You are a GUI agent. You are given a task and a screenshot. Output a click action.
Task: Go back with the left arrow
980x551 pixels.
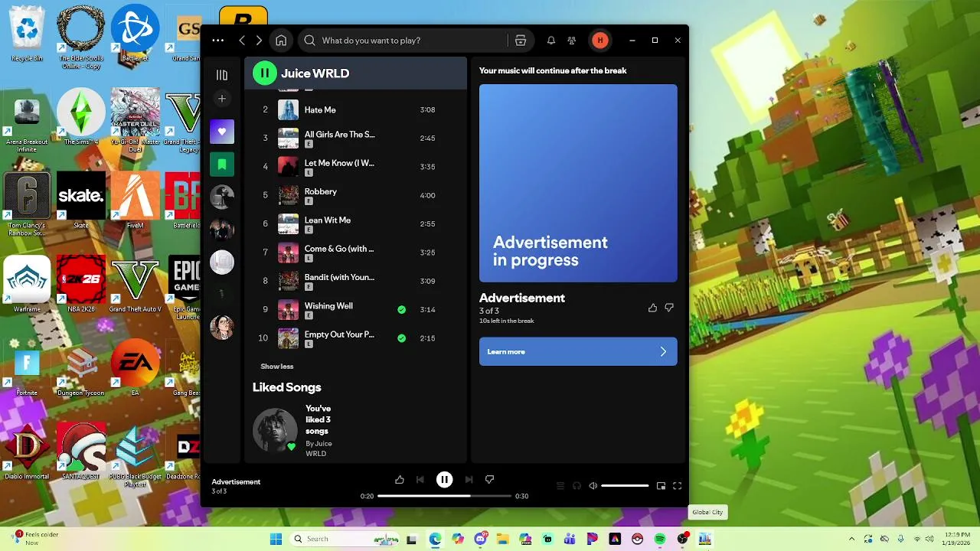click(242, 41)
